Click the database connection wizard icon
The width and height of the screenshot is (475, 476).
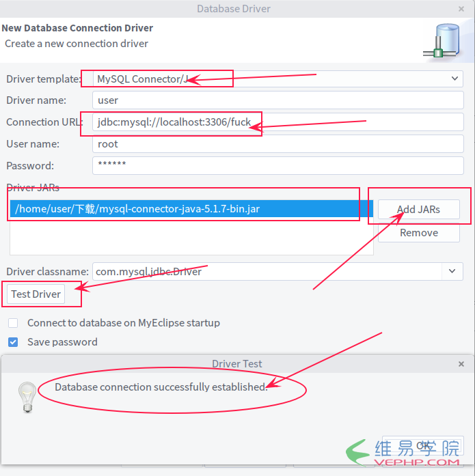coord(442,41)
